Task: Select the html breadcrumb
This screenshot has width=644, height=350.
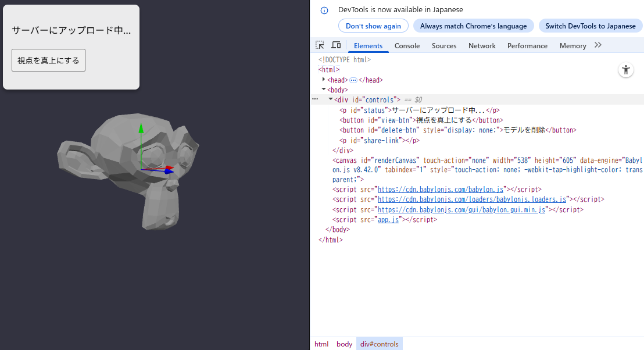Action: [x=321, y=344]
